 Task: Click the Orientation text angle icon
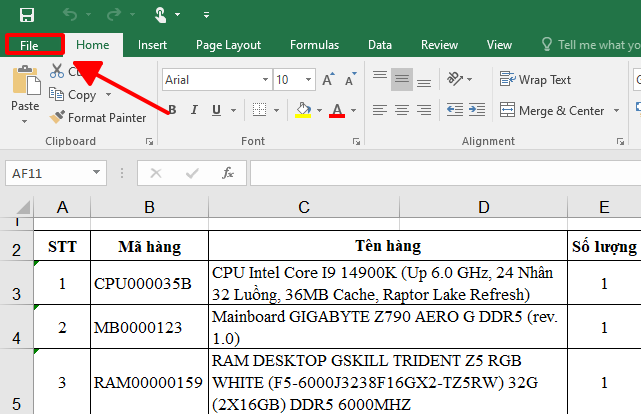(455, 79)
